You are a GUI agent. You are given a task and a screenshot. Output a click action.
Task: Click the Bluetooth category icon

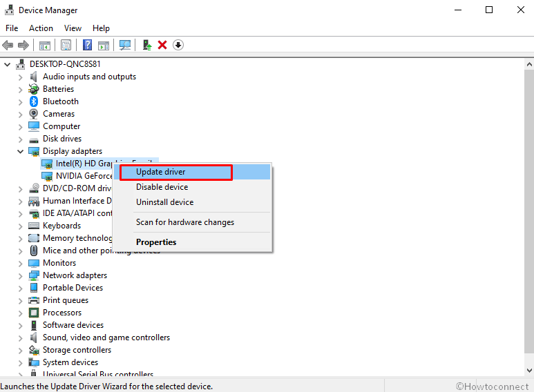pyautogui.click(x=34, y=101)
